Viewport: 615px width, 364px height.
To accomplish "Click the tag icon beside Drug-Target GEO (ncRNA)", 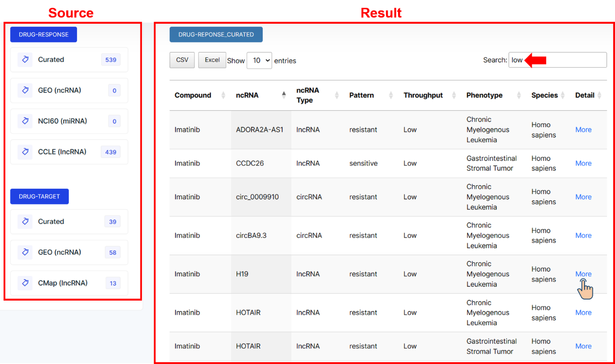I will coord(25,252).
